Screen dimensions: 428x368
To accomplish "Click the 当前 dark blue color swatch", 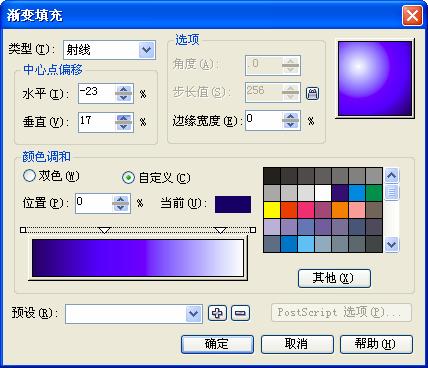I will [233, 204].
